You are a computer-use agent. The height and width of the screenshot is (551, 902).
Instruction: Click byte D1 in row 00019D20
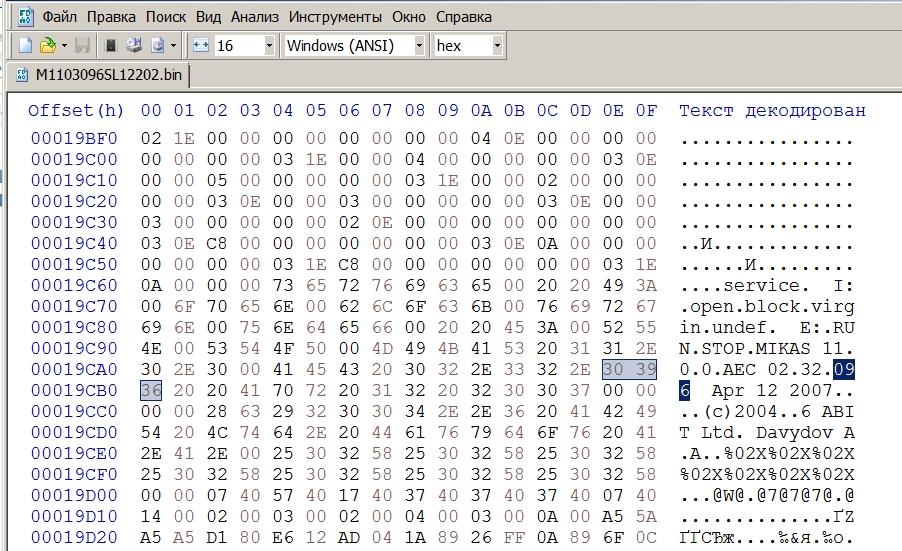coord(217,537)
